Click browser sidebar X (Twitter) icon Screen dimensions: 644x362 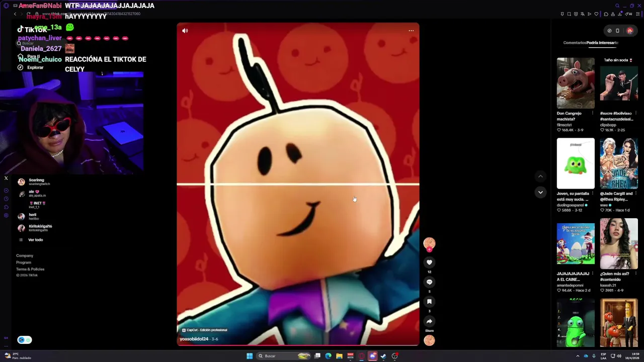coord(6,178)
